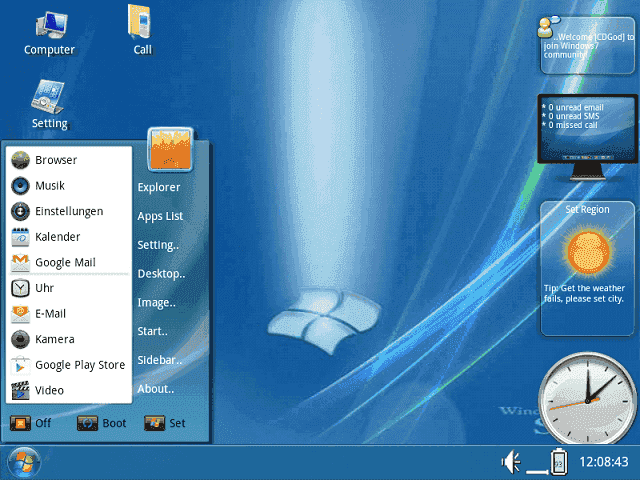Viewport: 640px width, 480px height.
Task: Click the Video clapperboard icon
Action: coord(20,391)
